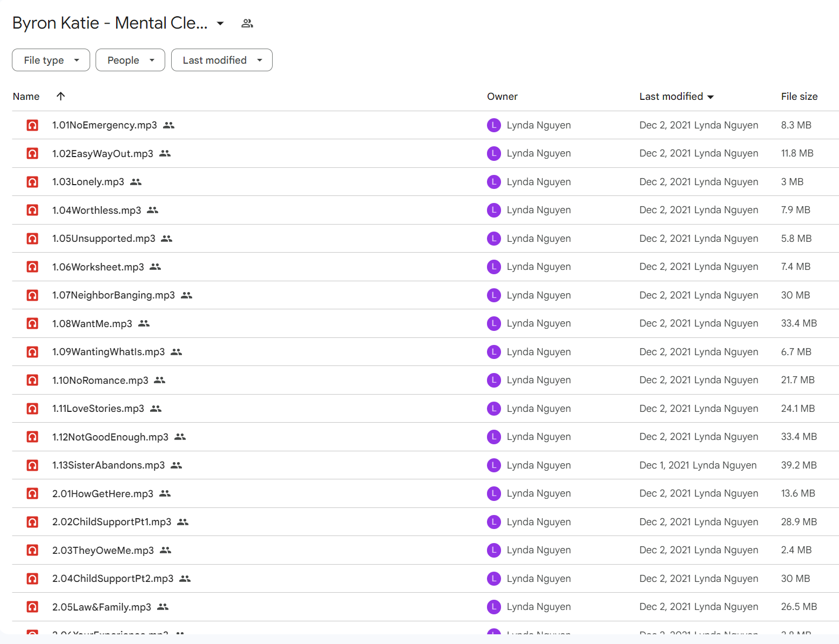Viewport: 839px width, 644px height.
Task: Click the Owner column header
Action: pos(502,97)
